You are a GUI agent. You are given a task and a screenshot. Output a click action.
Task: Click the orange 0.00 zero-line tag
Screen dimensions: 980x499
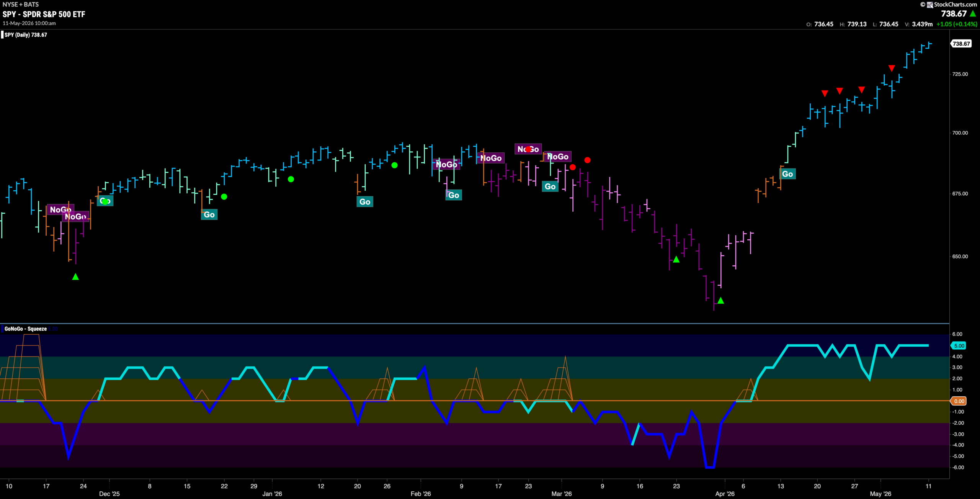tap(959, 401)
